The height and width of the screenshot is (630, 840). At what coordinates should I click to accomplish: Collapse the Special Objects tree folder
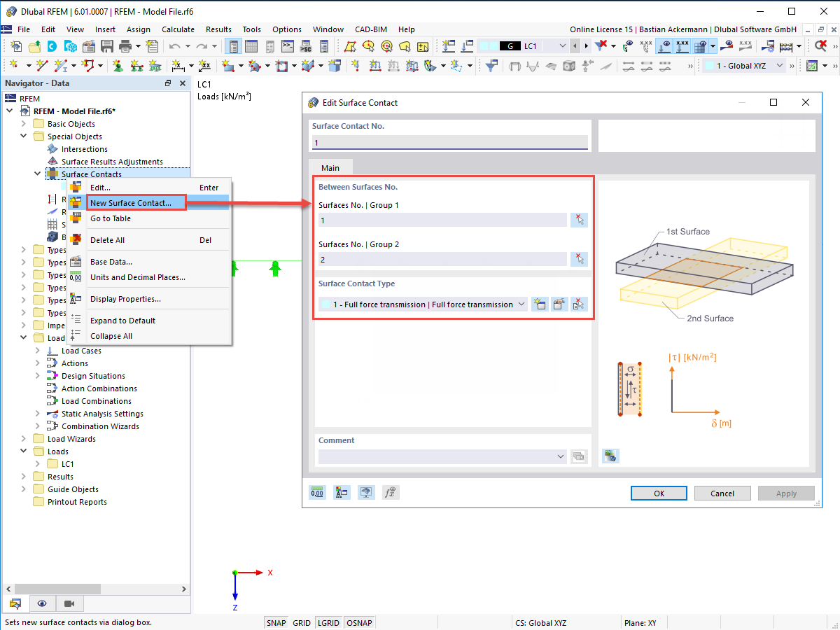[24, 136]
